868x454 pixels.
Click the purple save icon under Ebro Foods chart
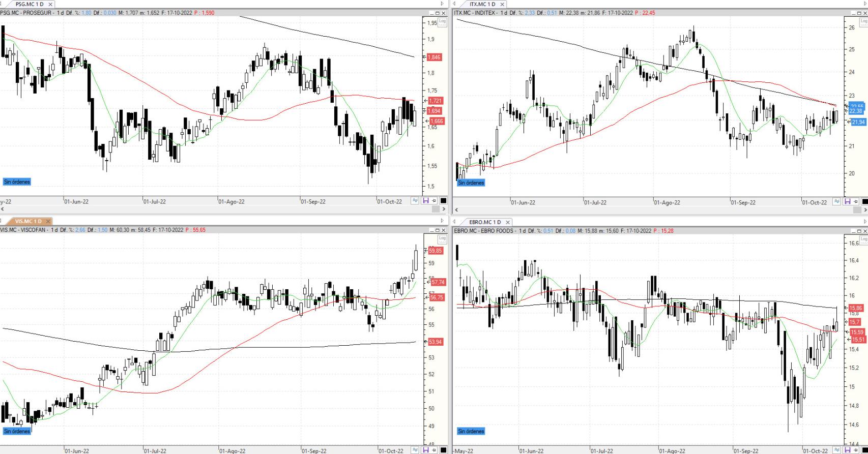point(847,450)
